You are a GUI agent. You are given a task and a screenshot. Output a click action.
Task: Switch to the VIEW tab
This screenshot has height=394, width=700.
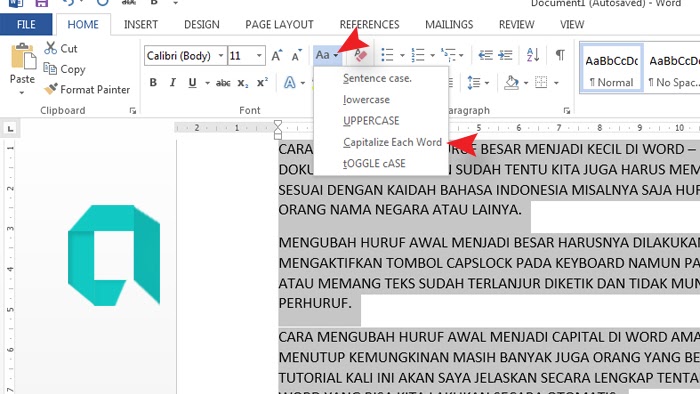pos(572,25)
